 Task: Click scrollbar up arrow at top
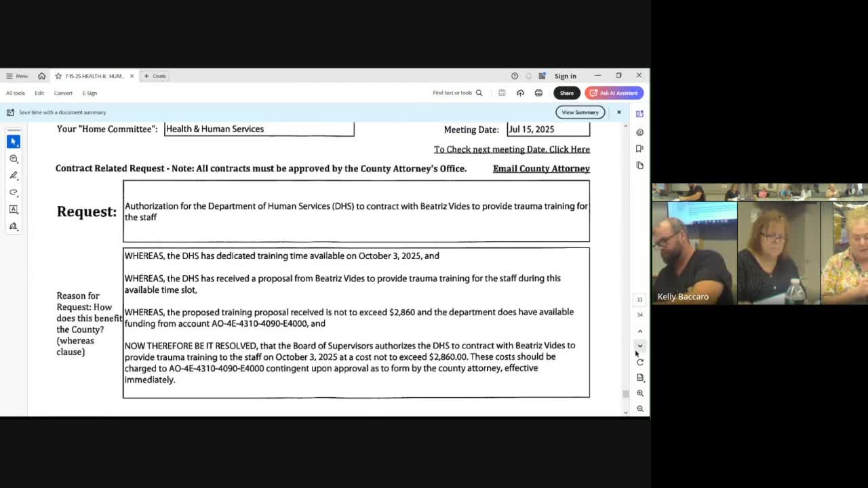tap(625, 126)
